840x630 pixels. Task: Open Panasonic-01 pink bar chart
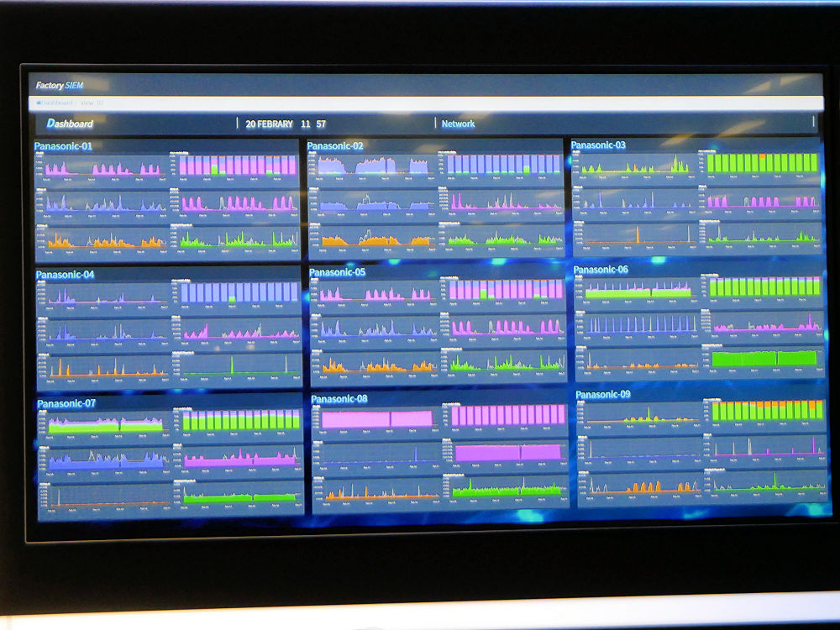[234, 166]
